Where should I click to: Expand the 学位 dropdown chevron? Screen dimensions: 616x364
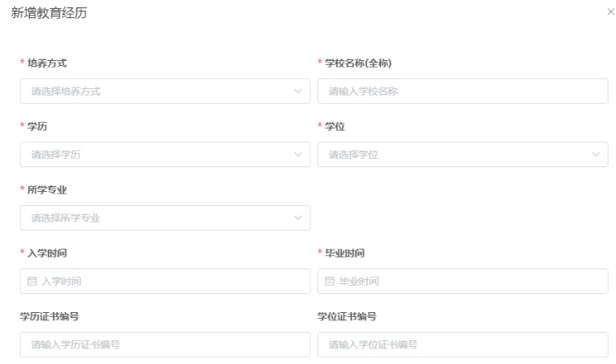coord(595,155)
